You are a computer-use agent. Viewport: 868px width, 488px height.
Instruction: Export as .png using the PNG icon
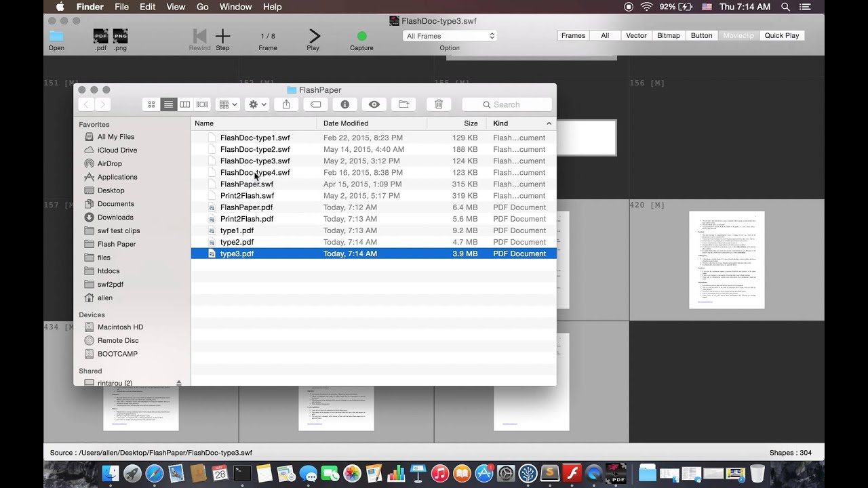pyautogui.click(x=120, y=37)
